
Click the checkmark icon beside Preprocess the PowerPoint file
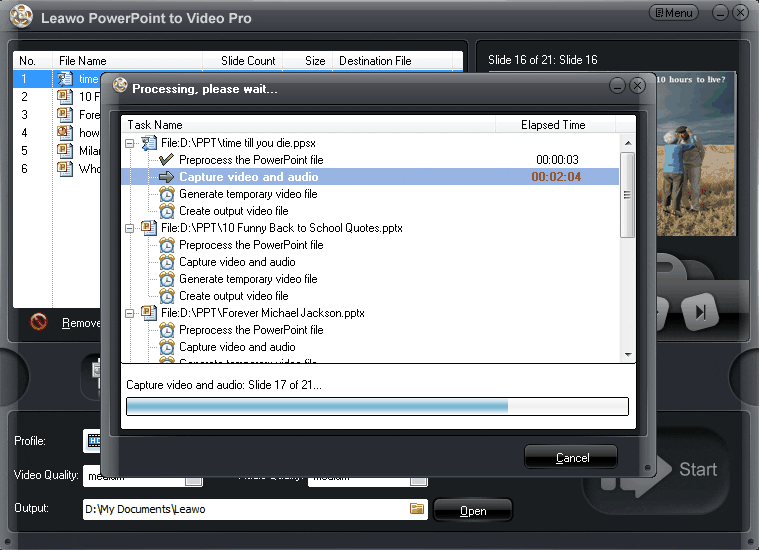166,160
